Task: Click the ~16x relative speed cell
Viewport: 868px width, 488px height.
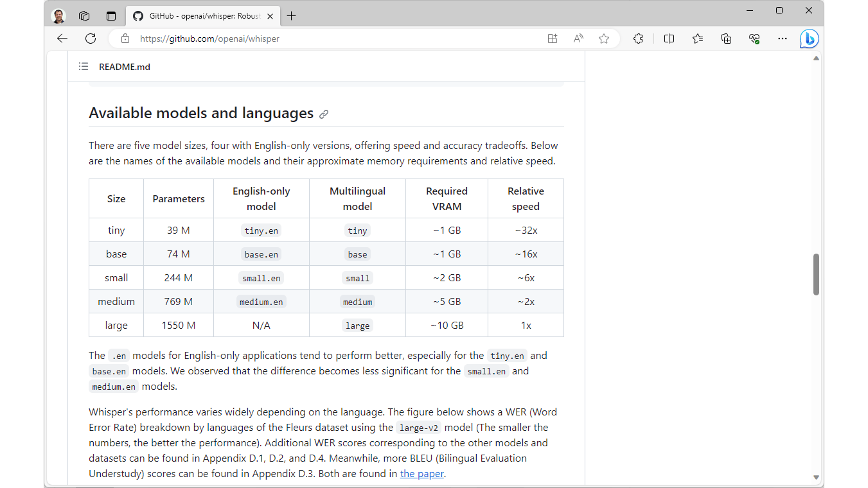Action: [x=526, y=254]
